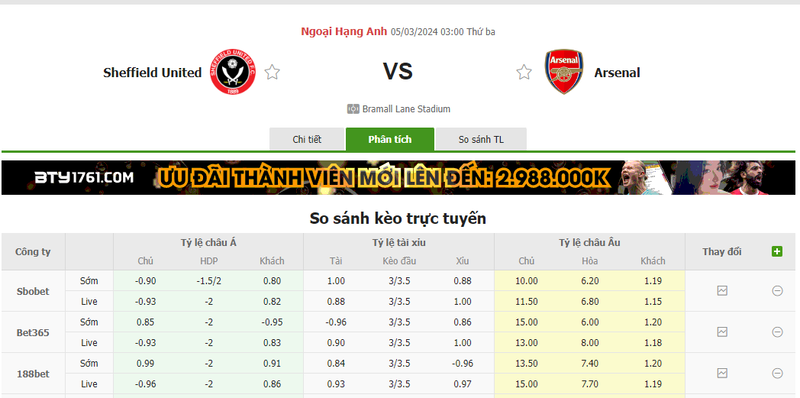800x398 pixels.
Task: Click 188bet live Tài value 0.93
Action: 336,384
